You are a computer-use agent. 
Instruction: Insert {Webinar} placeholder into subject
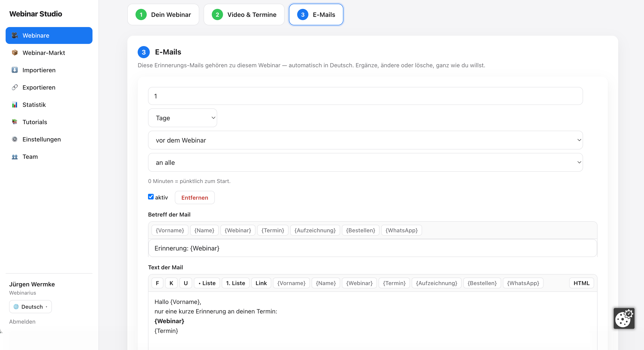tap(238, 230)
